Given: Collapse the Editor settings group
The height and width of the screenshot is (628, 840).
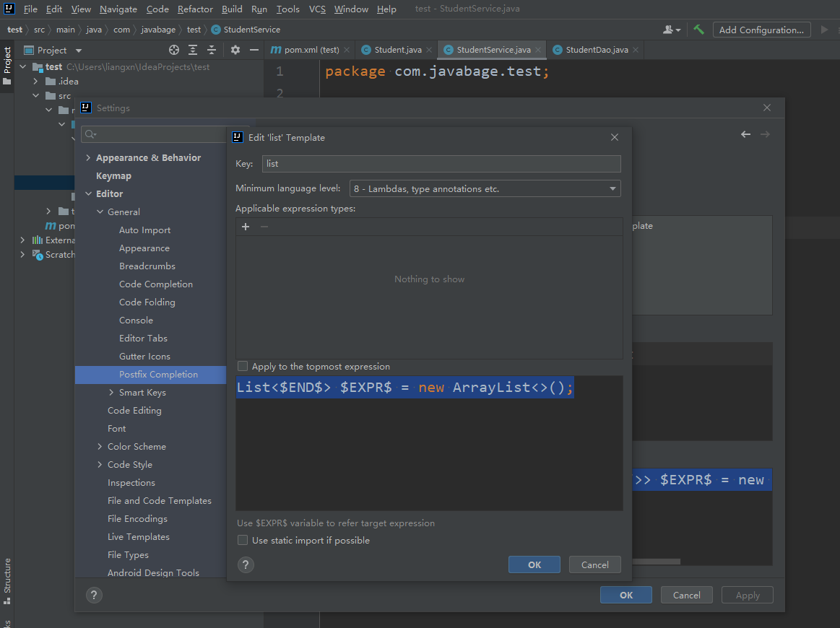Looking at the screenshot, I should tap(88, 193).
